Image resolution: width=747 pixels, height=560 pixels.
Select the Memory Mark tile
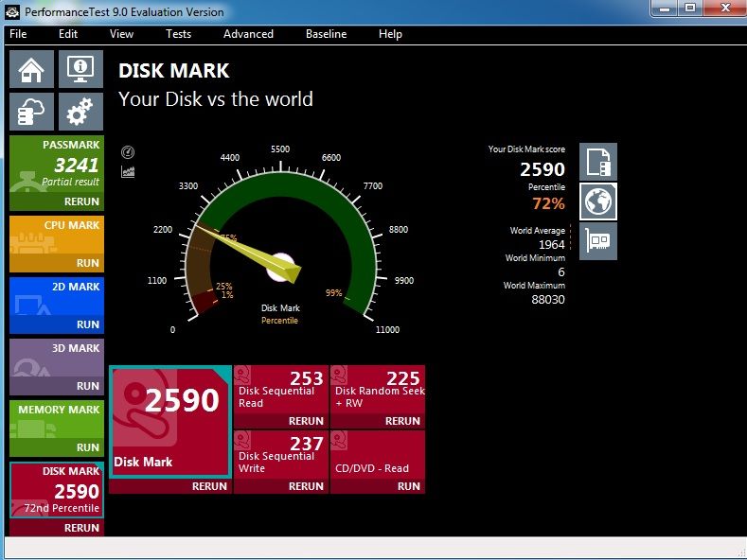click(x=57, y=421)
